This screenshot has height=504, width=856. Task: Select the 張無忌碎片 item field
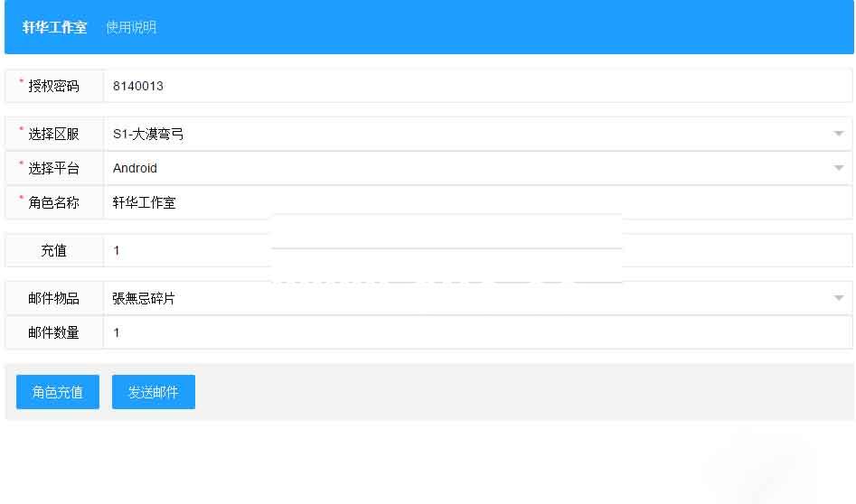(477, 298)
